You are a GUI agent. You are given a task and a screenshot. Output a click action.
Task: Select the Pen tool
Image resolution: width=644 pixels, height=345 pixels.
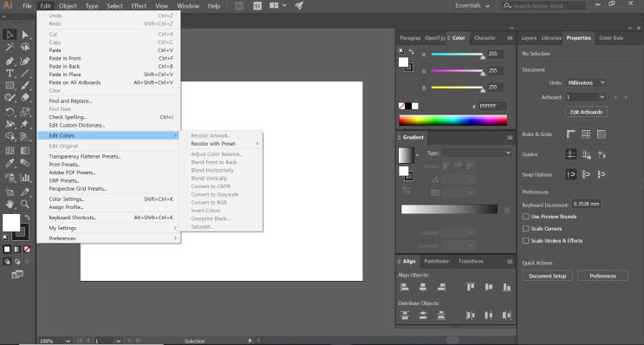10,62
